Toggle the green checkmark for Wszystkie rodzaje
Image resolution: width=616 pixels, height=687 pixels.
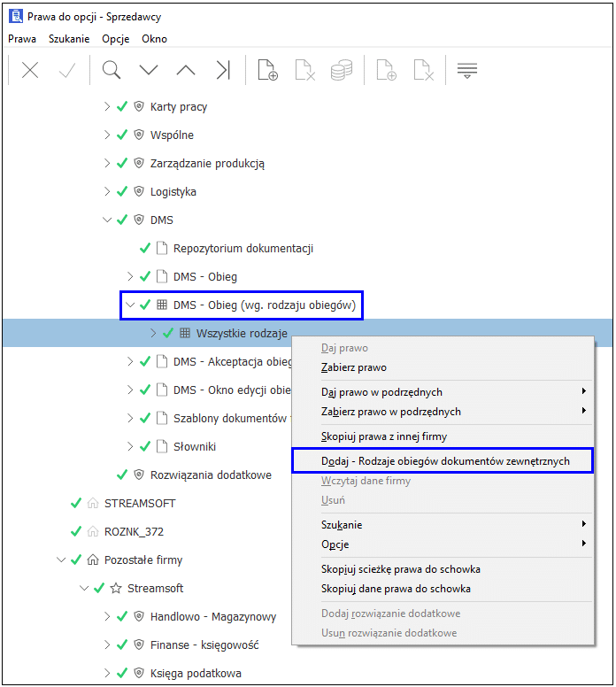168,333
